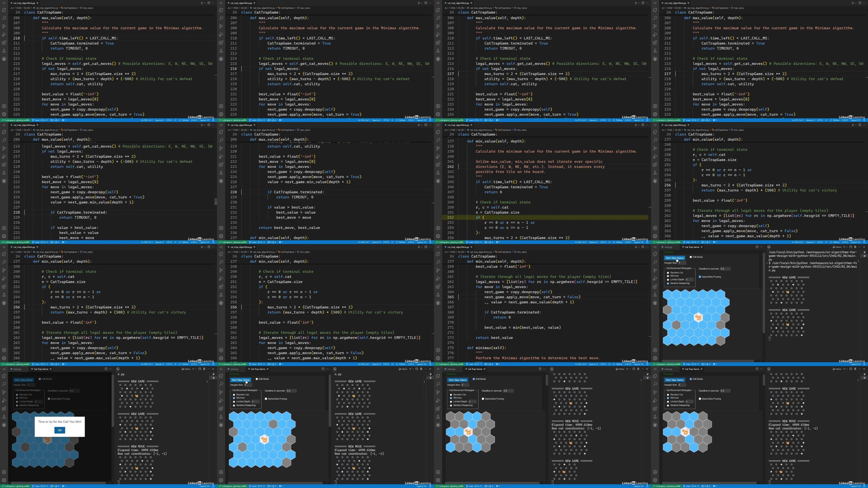Open Explorer icon in the win-dialog window
Image resolution: width=868 pixels, height=488 pixels.
[4, 376]
